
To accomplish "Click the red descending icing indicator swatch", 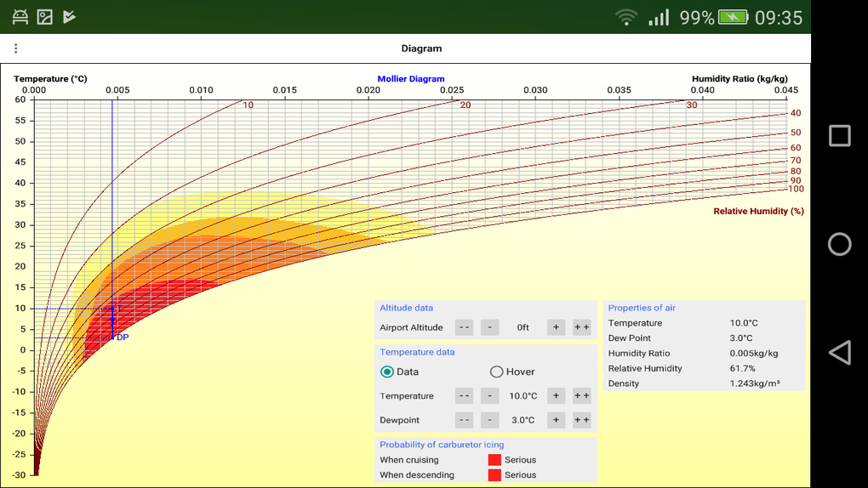I will click(x=494, y=475).
